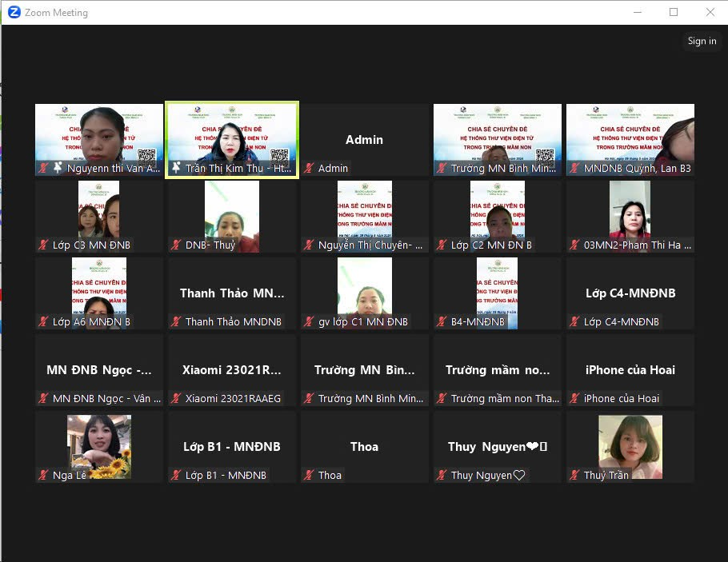The image size is (728, 562).
Task: Click muted mic icon on iPhone của Hoai
Action: pyautogui.click(x=575, y=399)
